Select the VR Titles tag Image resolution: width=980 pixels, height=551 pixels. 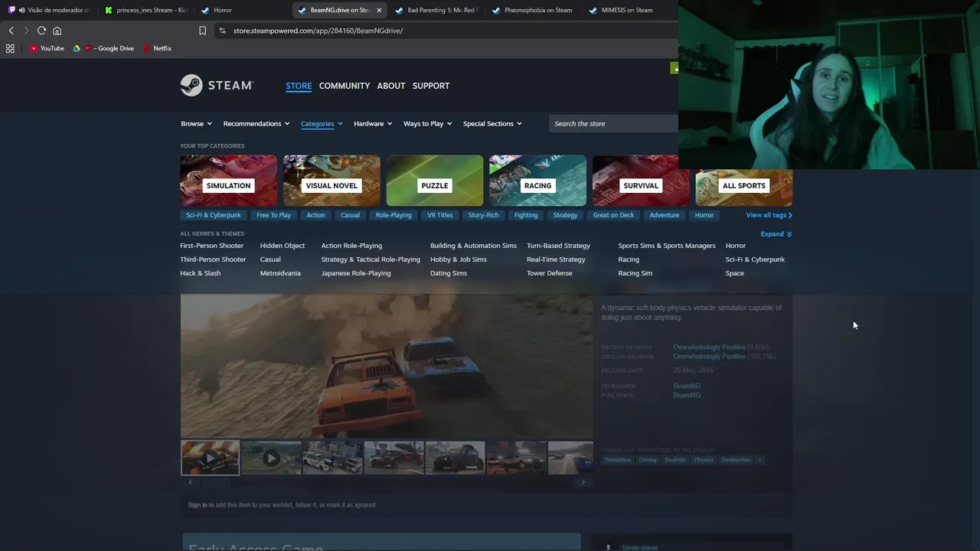tap(439, 215)
